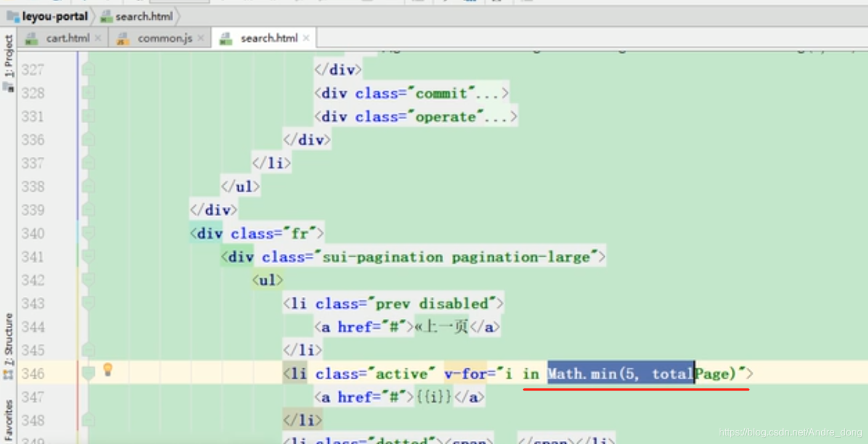This screenshot has width=868, height=444.
Task: Collapse the fold marker on line 338
Action: [88, 187]
